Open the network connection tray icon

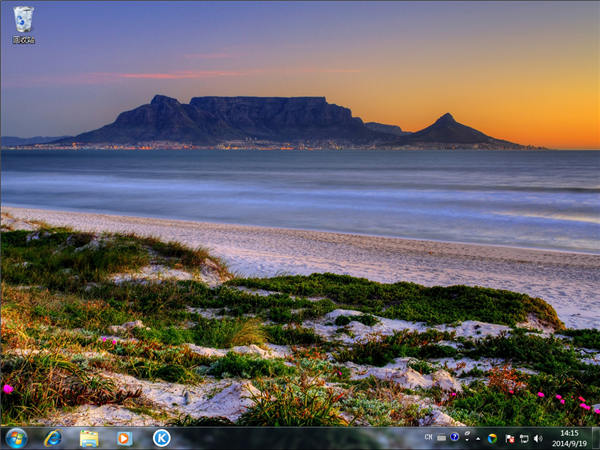(x=523, y=438)
